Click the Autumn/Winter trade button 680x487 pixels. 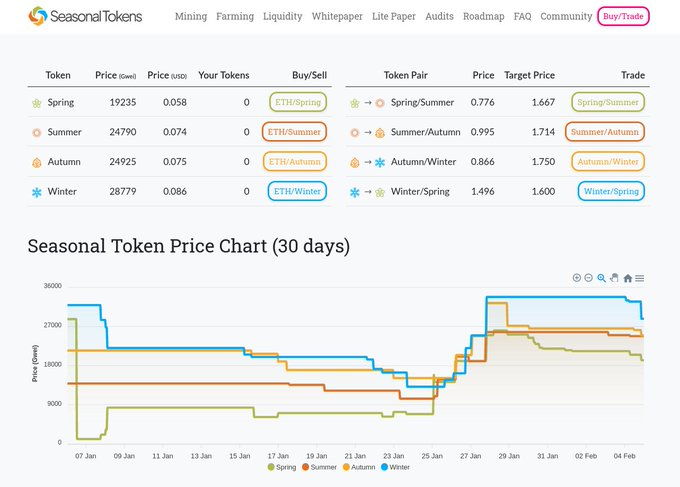click(608, 162)
